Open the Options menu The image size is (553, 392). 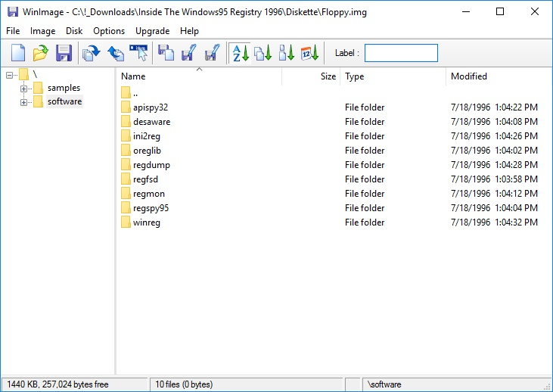pos(109,31)
